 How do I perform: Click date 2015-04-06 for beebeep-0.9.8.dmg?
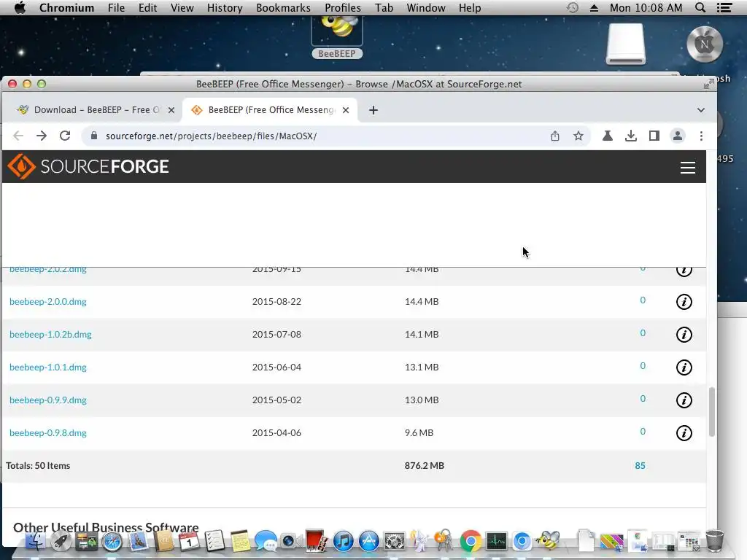pyautogui.click(x=276, y=433)
